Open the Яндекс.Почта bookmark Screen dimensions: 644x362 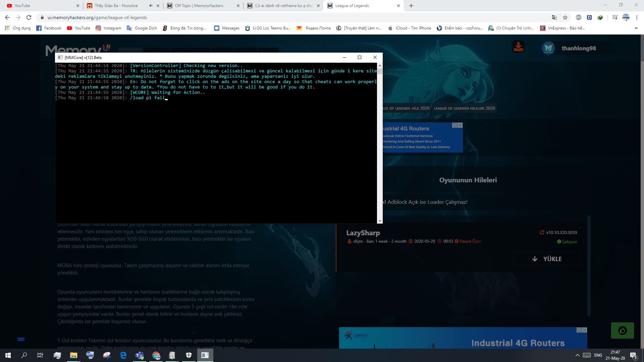coord(314,28)
